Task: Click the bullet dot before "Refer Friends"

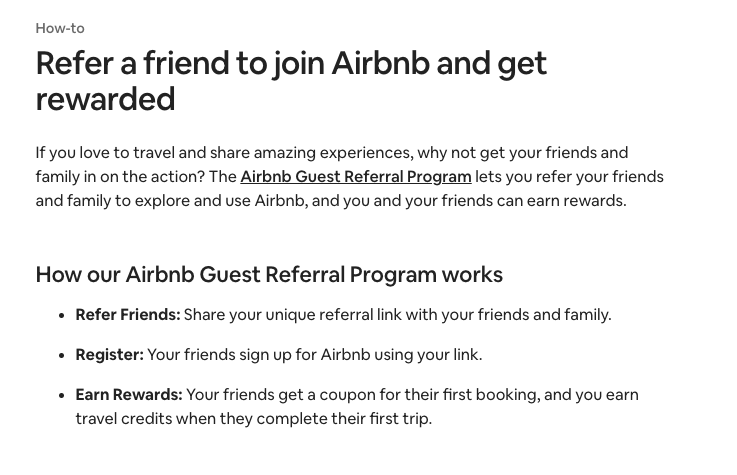Action: click(x=62, y=315)
